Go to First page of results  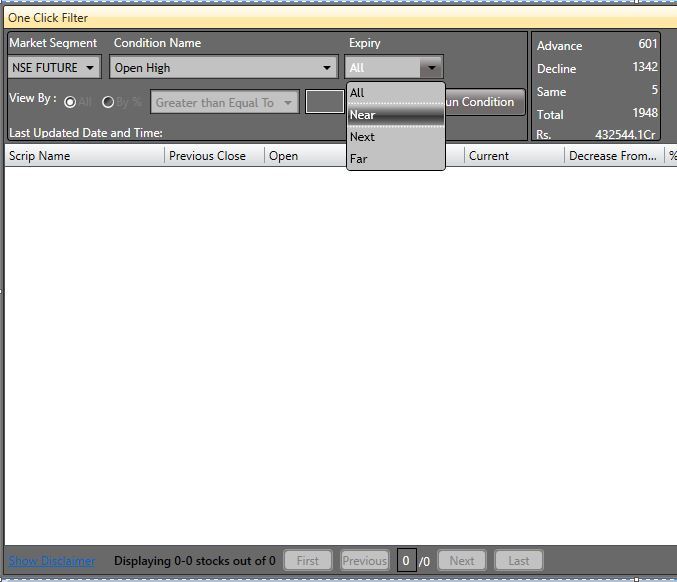tap(308, 561)
